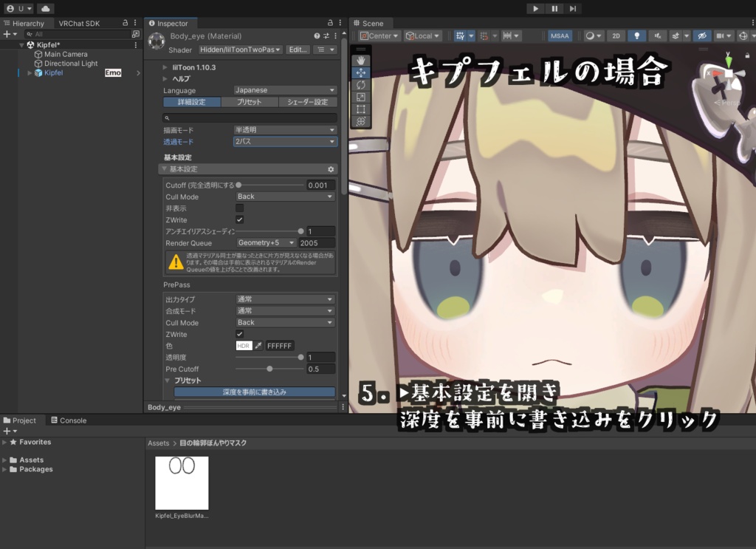Viewport: 756px width, 549px height.
Task: Open the 描画モード dropdown
Action: point(284,130)
